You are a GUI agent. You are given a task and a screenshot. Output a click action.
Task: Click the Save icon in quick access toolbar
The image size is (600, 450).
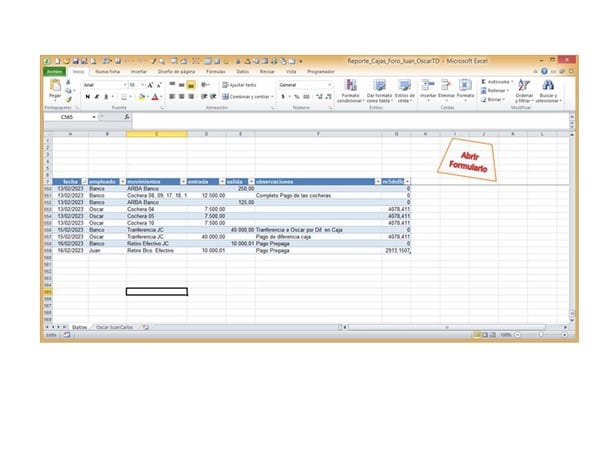pyautogui.click(x=76, y=61)
